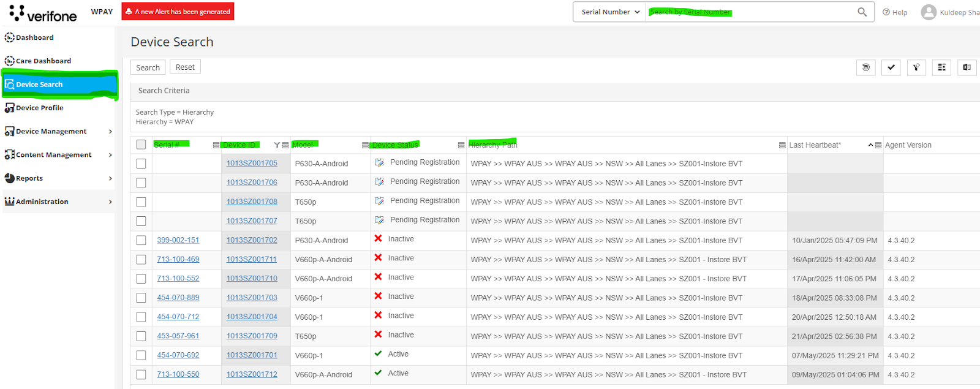Click the Reports pie chart icon
Viewport: 980px width, 389px height.
pyautogui.click(x=9, y=178)
